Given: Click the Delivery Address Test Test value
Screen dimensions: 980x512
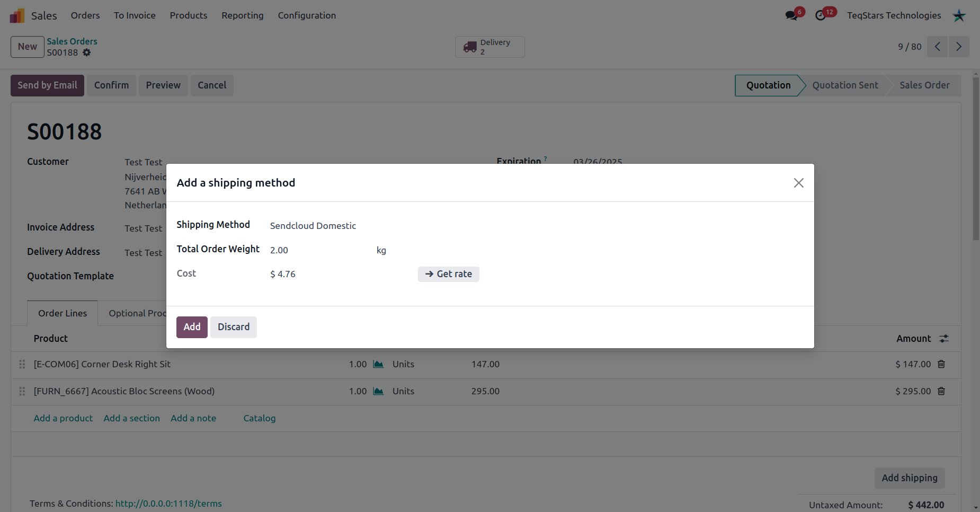Looking at the screenshot, I should (x=143, y=253).
